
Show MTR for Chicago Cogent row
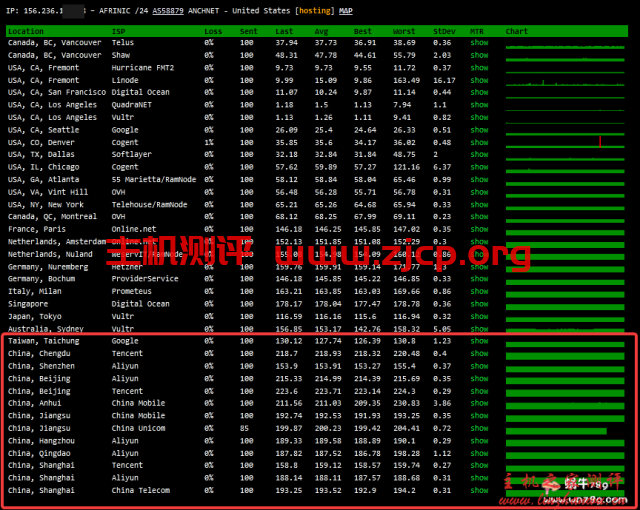coord(479,167)
